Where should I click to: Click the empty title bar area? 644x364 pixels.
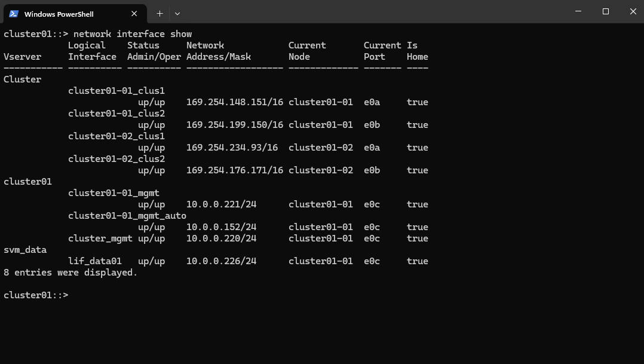[370, 11]
